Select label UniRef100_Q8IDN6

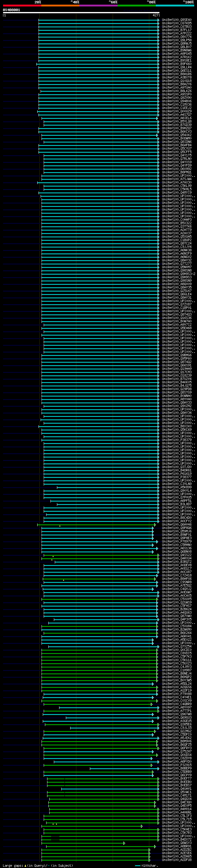coord(177,142)
